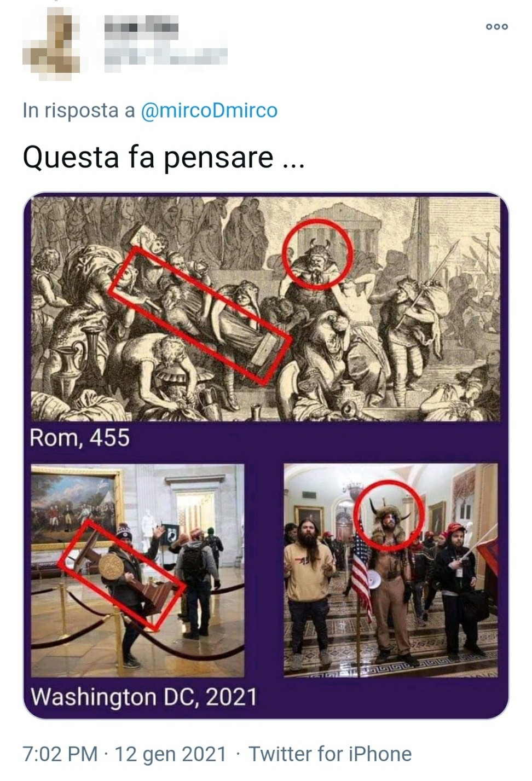Click the red rectangle in the engraving
Viewport: 532px width, 781px height.
(200, 315)
